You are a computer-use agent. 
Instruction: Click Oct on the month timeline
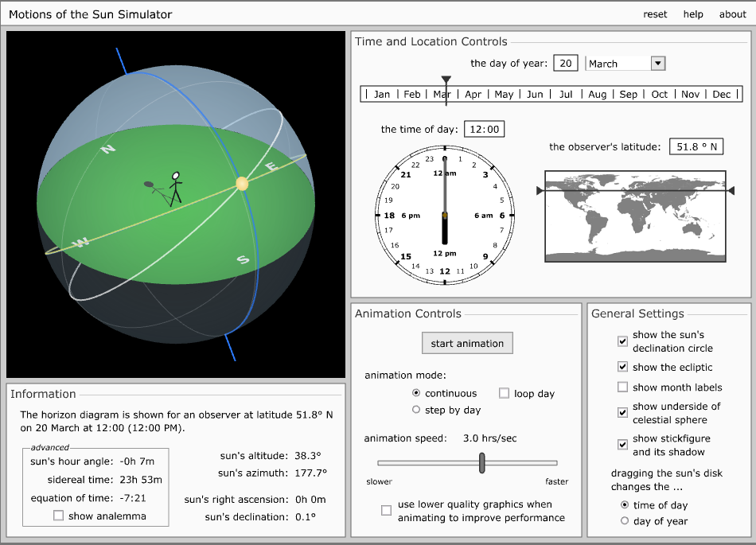(659, 95)
